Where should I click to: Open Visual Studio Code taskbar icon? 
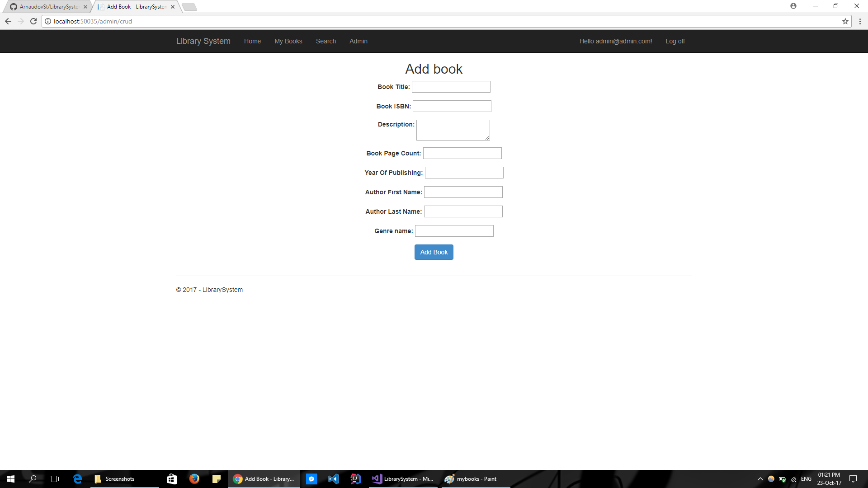[x=334, y=479]
